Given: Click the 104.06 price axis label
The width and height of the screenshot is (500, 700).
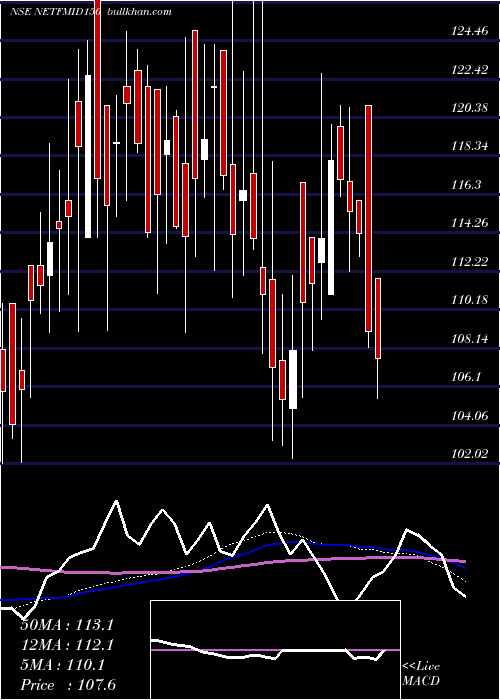Looking at the screenshot, I should tap(470, 416).
